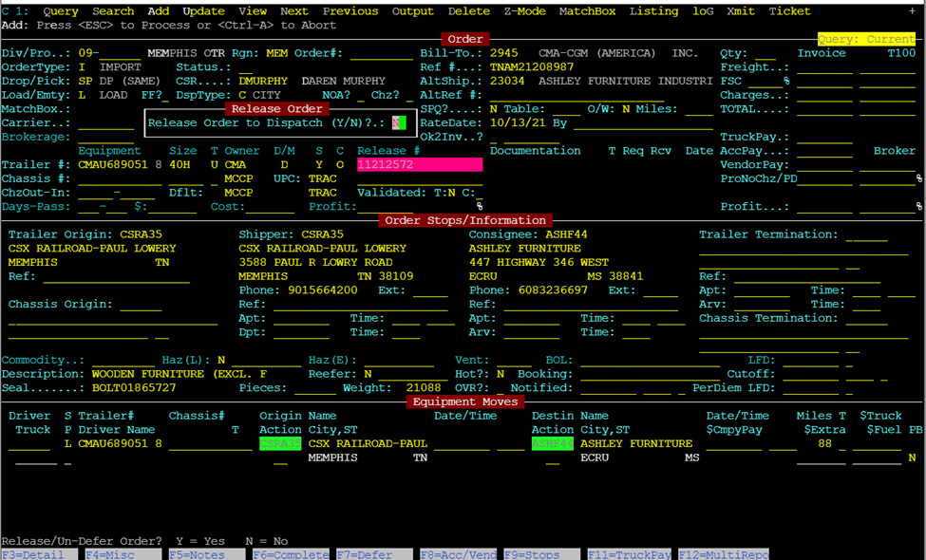The height and width of the screenshot is (560, 926).
Task: Click the Miles value 88
Action: (824, 444)
